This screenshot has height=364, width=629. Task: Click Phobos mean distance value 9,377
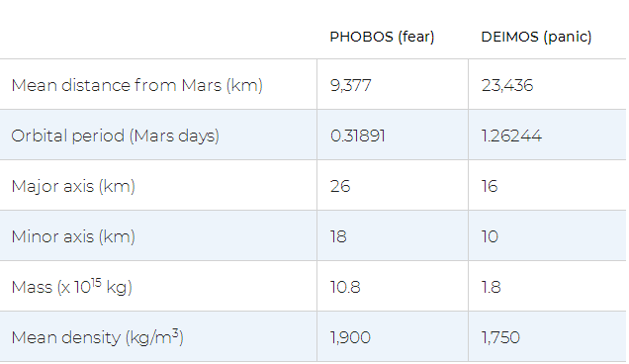pyautogui.click(x=351, y=85)
